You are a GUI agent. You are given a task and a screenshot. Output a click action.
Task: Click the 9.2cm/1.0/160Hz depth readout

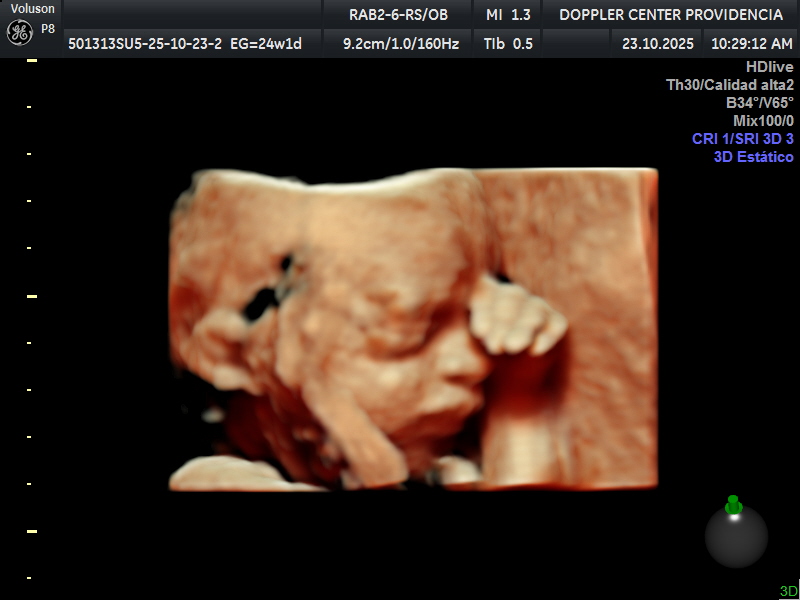400,43
